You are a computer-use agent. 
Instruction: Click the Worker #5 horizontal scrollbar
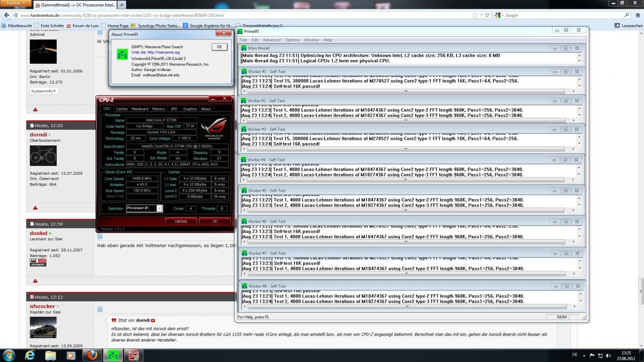(x=406, y=210)
